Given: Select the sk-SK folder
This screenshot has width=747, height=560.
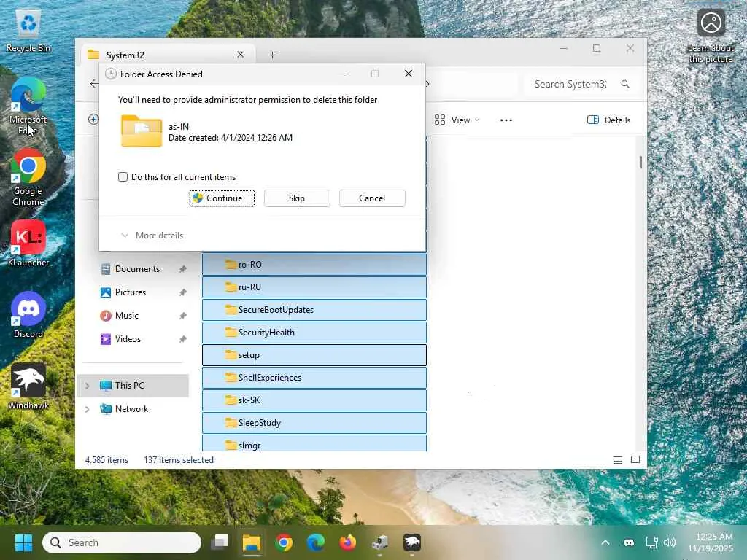Looking at the screenshot, I should [314, 400].
